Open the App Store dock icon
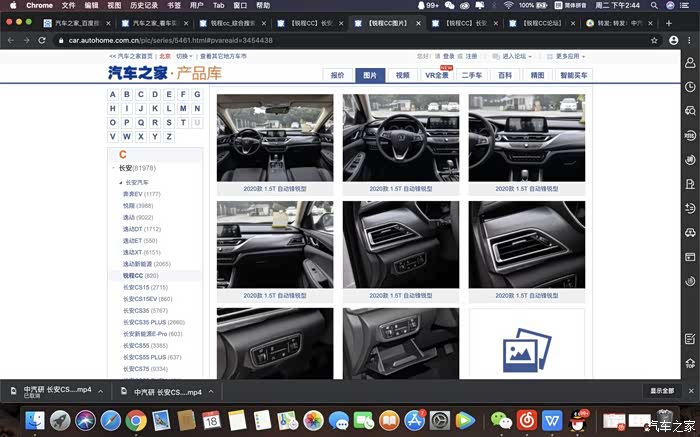Image resolution: width=700 pixels, height=437 pixels. pos(413,420)
